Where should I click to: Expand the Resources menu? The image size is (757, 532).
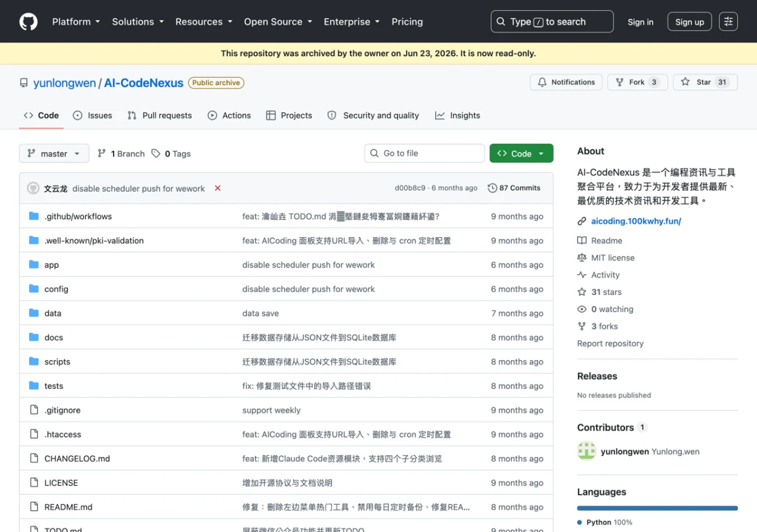[x=204, y=21]
